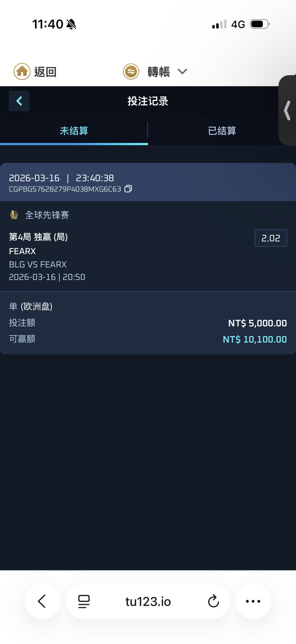Open the 轉帳 dropdown menu
The width and height of the screenshot is (296, 644).
[x=159, y=72]
